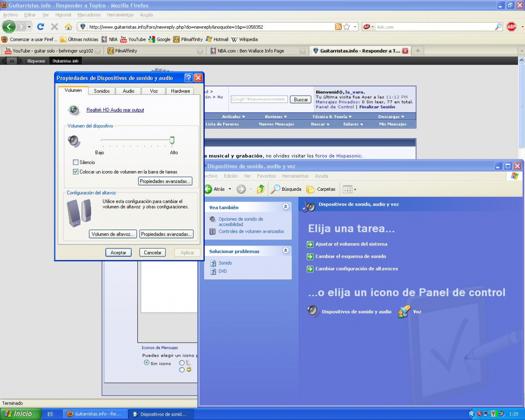Open the address bar star dropdown arrow
This screenshot has height=420, width=525.
click(355, 27)
